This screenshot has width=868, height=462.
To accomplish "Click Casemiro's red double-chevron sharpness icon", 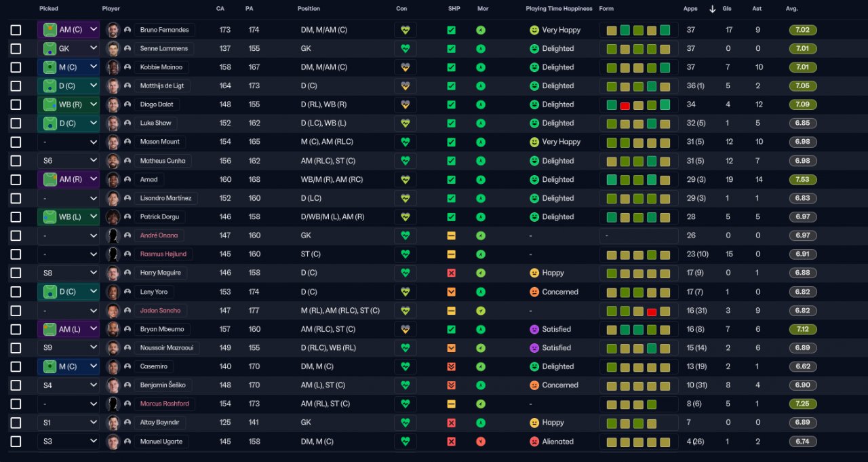I will pos(451,366).
